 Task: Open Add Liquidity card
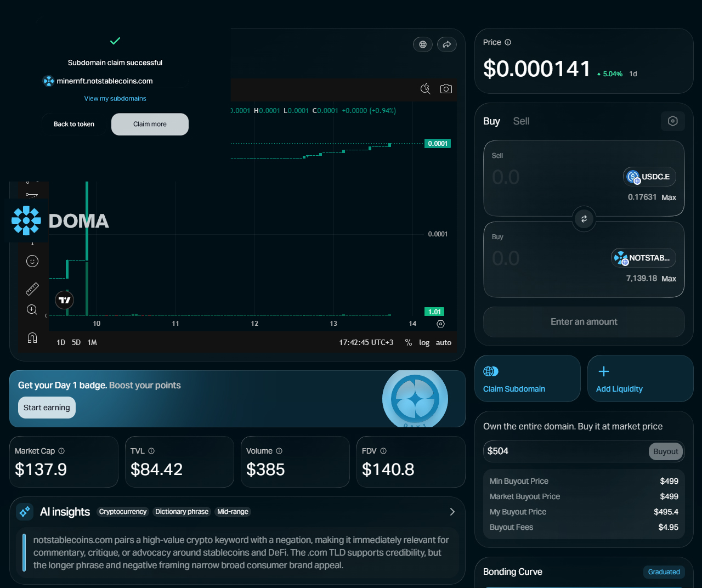tap(641, 378)
